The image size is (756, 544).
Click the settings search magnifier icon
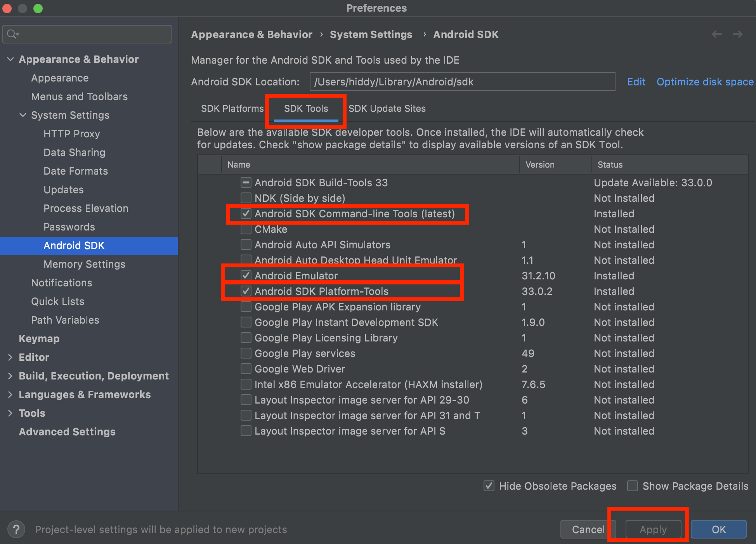(12, 34)
